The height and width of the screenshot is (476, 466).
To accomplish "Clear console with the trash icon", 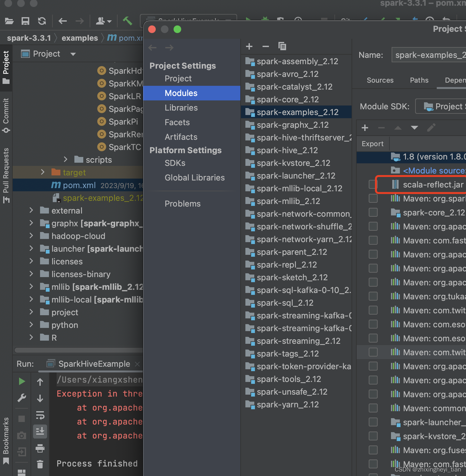I will pos(40,464).
